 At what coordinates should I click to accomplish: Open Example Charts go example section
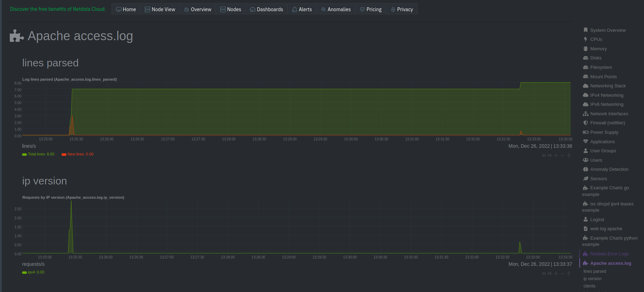(x=606, y=191)
